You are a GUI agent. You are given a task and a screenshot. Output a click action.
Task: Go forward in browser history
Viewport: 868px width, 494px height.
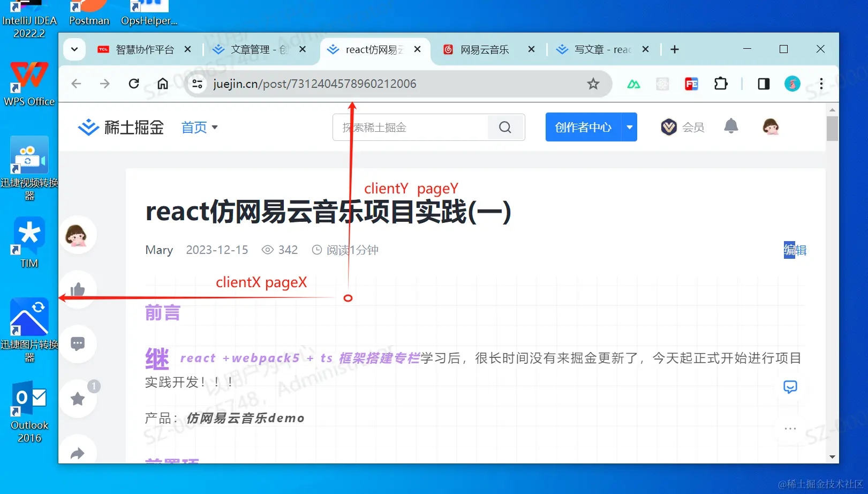105,84
